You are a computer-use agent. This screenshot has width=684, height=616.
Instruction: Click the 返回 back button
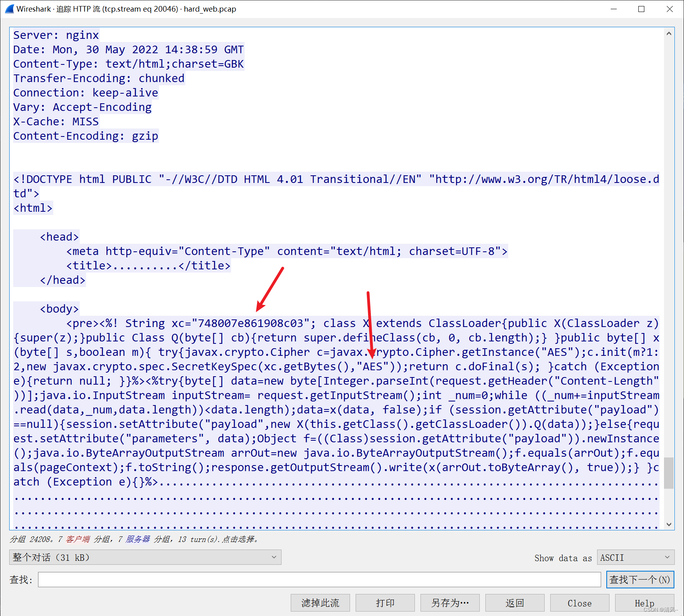click(515, 603)
